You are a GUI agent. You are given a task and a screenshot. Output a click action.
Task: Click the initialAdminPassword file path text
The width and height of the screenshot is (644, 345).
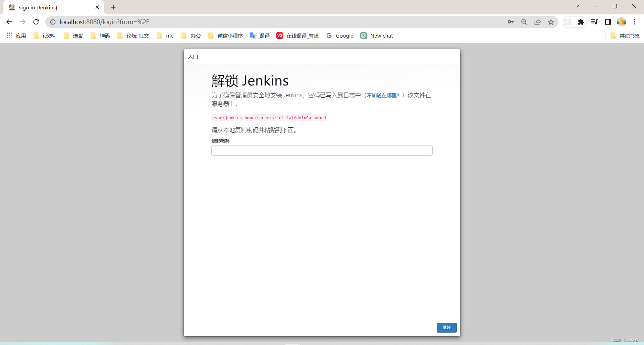(269, 118)
